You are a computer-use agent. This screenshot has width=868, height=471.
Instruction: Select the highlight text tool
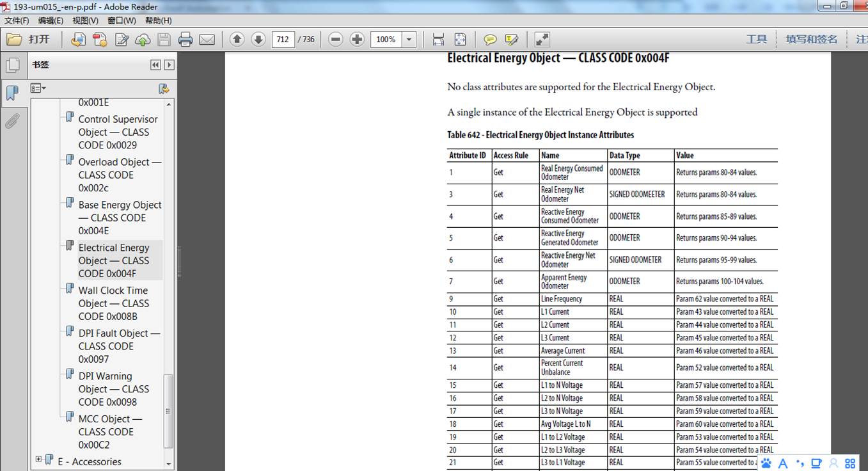tap(511, 40)
